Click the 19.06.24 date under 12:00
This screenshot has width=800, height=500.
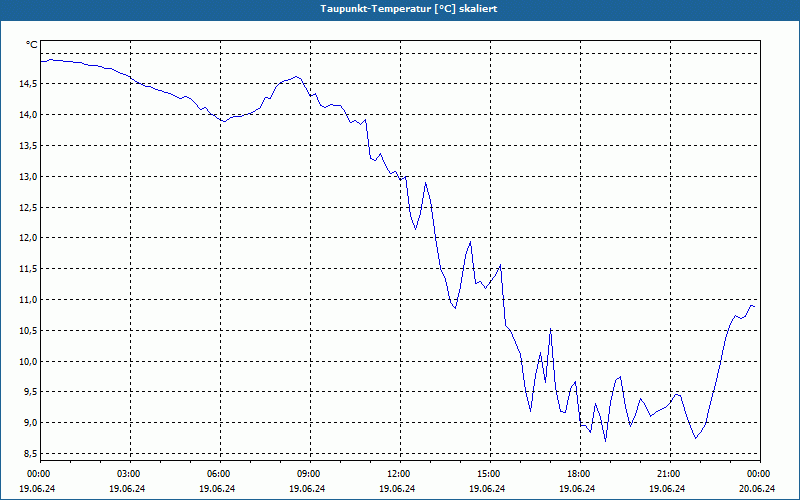click(397, 488)
